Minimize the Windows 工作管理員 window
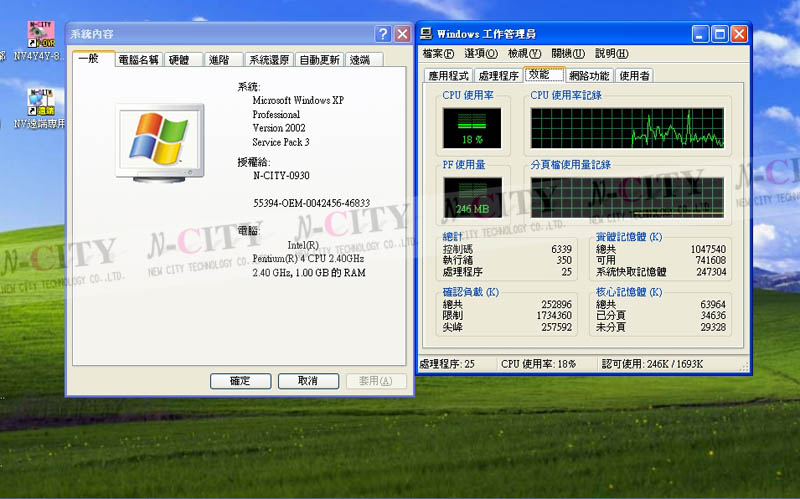 [x=700, y=34]
